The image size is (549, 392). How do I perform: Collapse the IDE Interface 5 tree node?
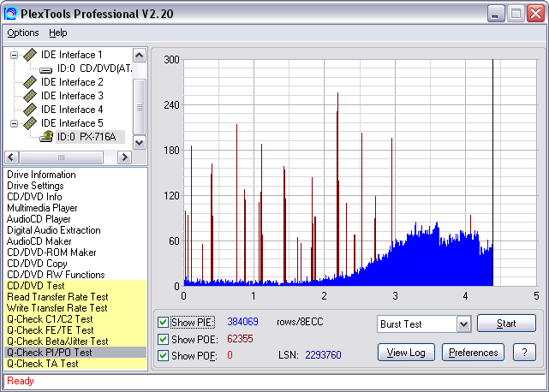[x=14, y=123]
